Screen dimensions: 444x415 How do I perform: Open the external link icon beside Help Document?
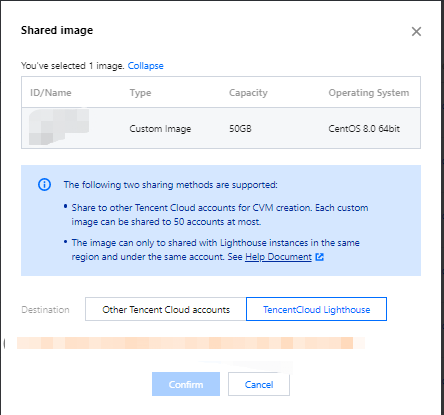coord(319,257)
